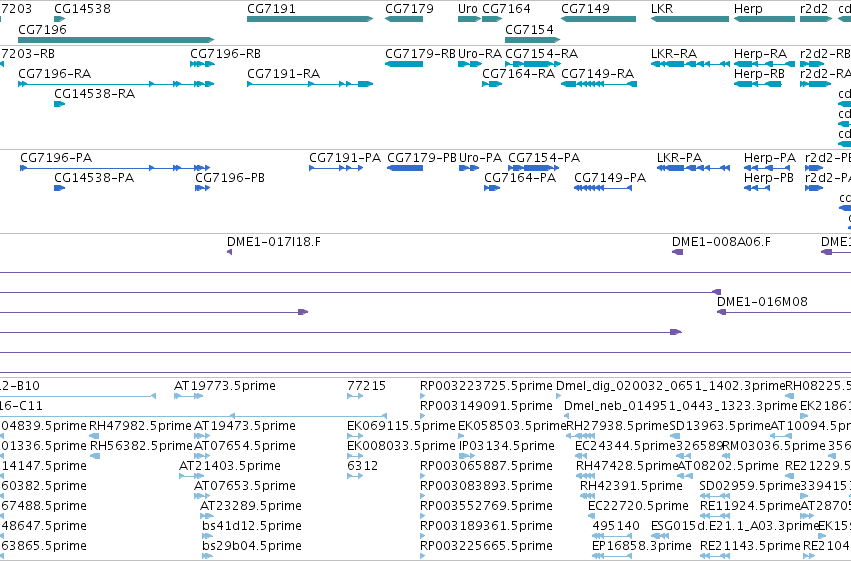
Task: Select BAC end DME1-017I18.F
Action: click(274, 242)
